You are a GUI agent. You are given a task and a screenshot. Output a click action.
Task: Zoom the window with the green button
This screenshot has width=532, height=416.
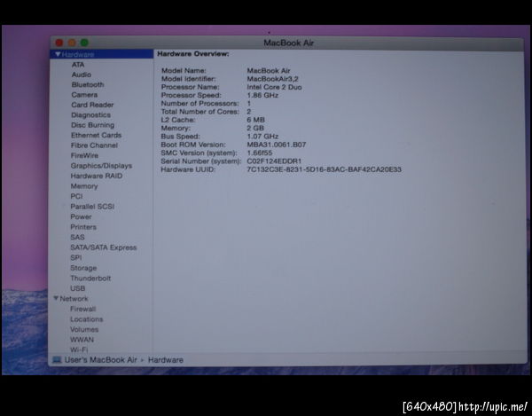coord(84,43)
